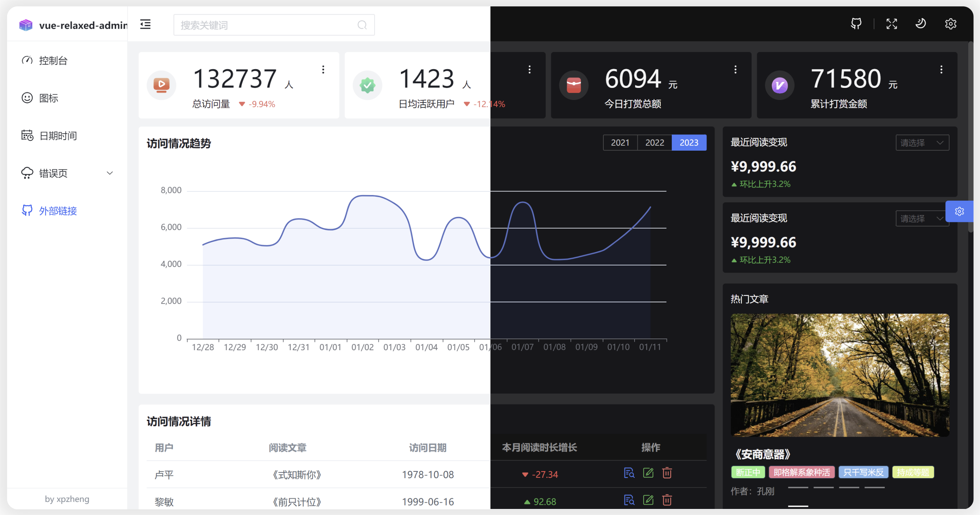Open more options on 累计打赏金额 card

941,70
